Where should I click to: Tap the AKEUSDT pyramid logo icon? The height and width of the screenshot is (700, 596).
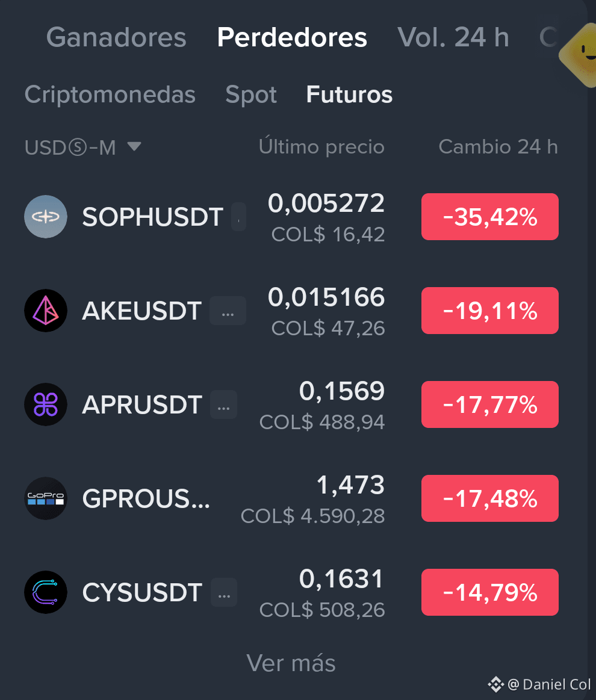pyautogui.click(x=46, y=310)
